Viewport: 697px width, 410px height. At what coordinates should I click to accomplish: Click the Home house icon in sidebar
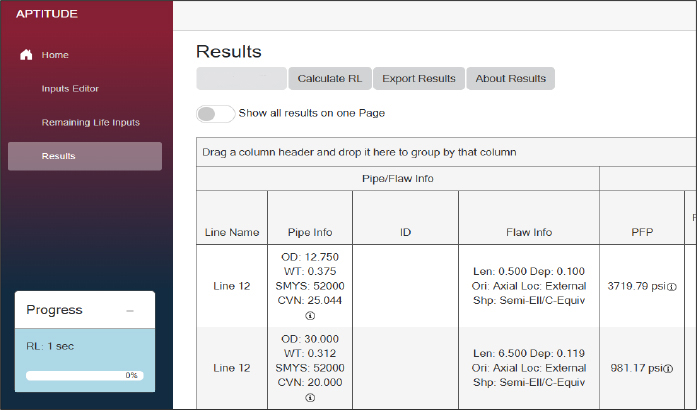pyautogui.click(x=27, y=55)
